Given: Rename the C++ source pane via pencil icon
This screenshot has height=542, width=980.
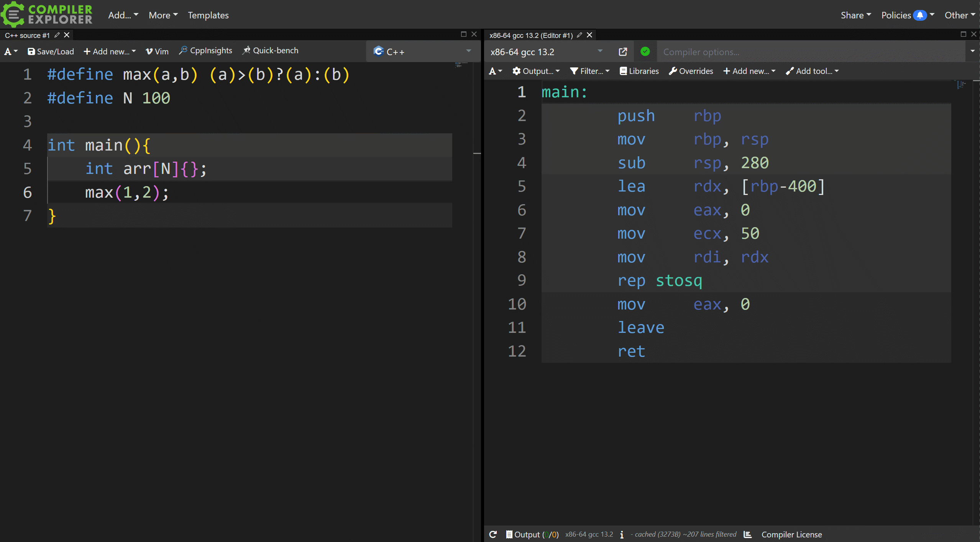Looking at the screenshot, I should 57,35.
